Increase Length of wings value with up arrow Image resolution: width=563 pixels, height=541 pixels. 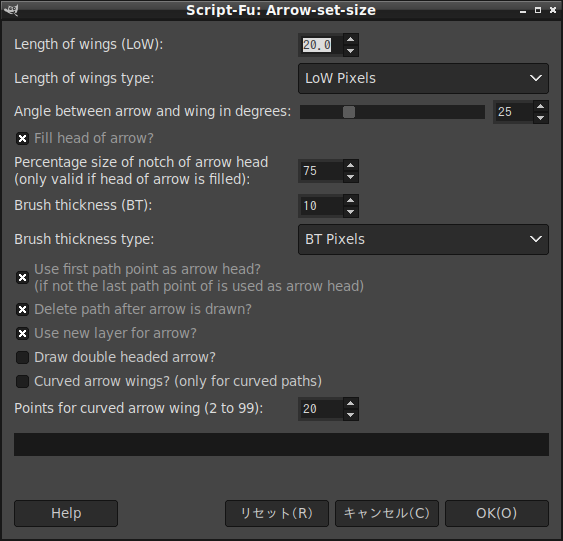pos(350,39)
